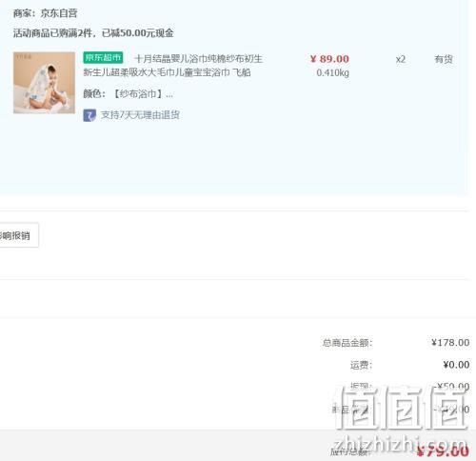Click the green 京东超市 badge
Screen dimensions: 476x461
103,57
